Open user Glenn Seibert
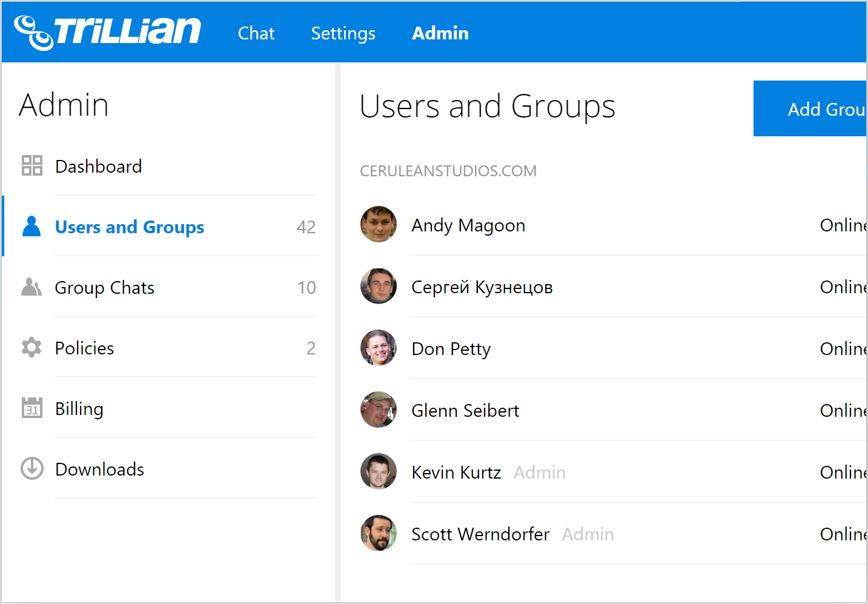 pyautogui.click(x=465, y=411)
